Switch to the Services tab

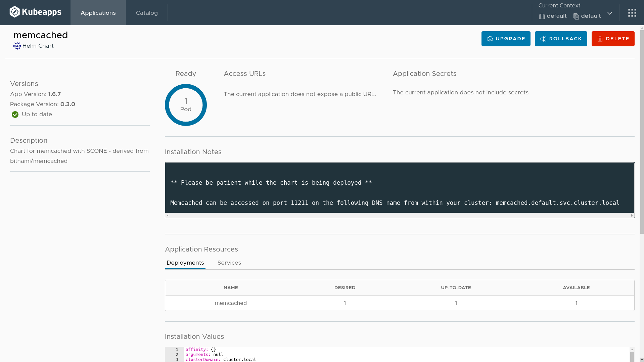click(229, 263)
